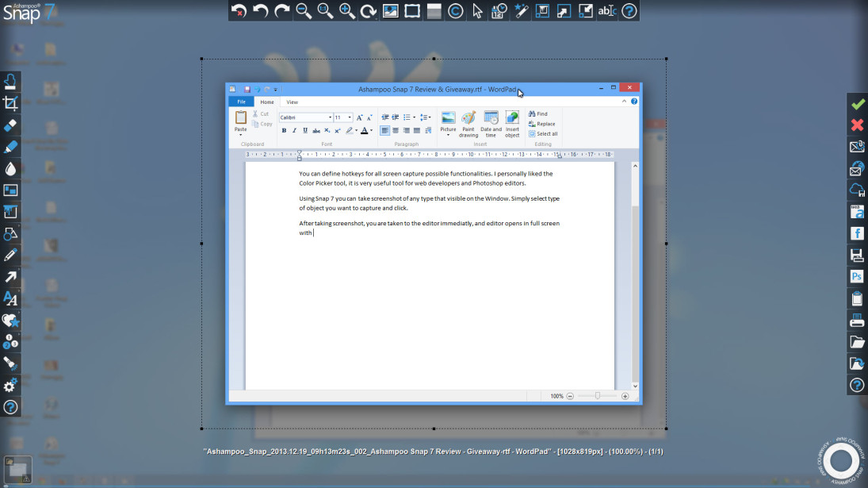Image resolution: width=868 pixels, height=488 pixels.
Task: Toggle center alignment in WordPad
Action: tap(396, 131)
